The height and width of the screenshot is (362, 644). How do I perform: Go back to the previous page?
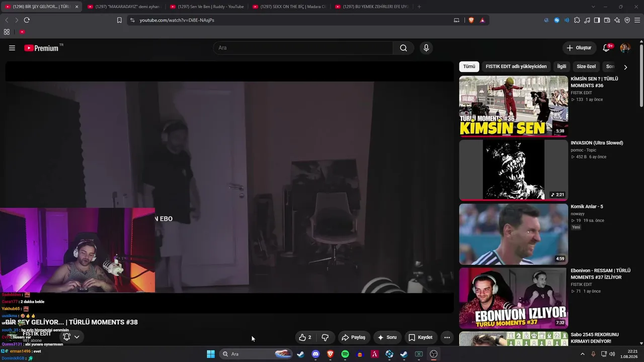pyautogui.click(x=7, y=20)
